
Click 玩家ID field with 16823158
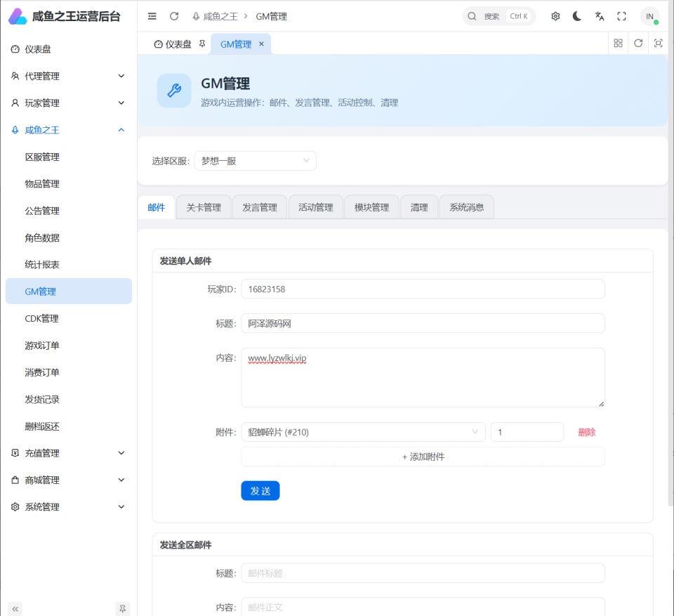click(x=423, y=289)
